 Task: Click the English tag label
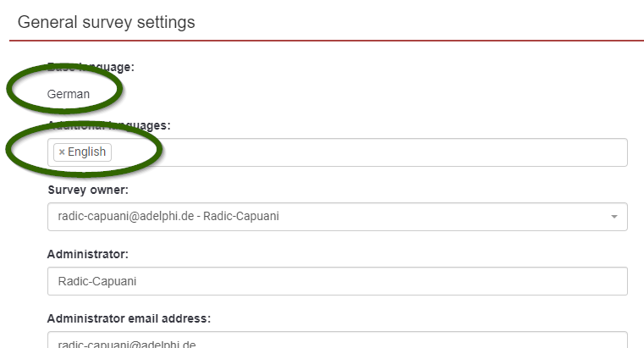[x=86, y=152]
